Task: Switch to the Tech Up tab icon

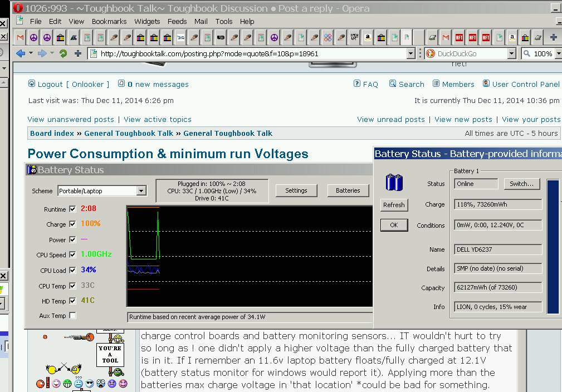Action: tap(354, 37)
